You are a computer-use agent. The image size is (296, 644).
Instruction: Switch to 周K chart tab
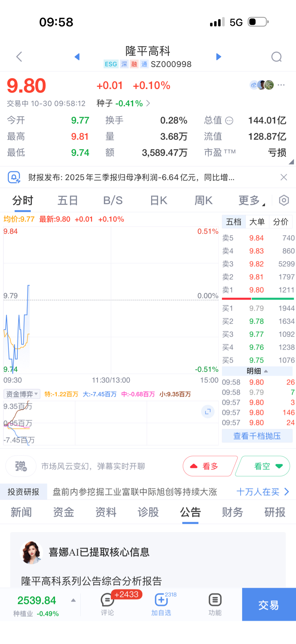point(203,200)
